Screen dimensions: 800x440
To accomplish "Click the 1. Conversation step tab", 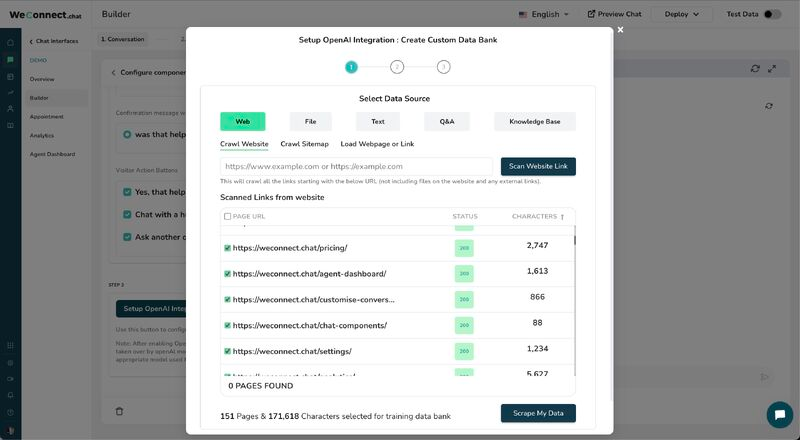I will [122, 39].
